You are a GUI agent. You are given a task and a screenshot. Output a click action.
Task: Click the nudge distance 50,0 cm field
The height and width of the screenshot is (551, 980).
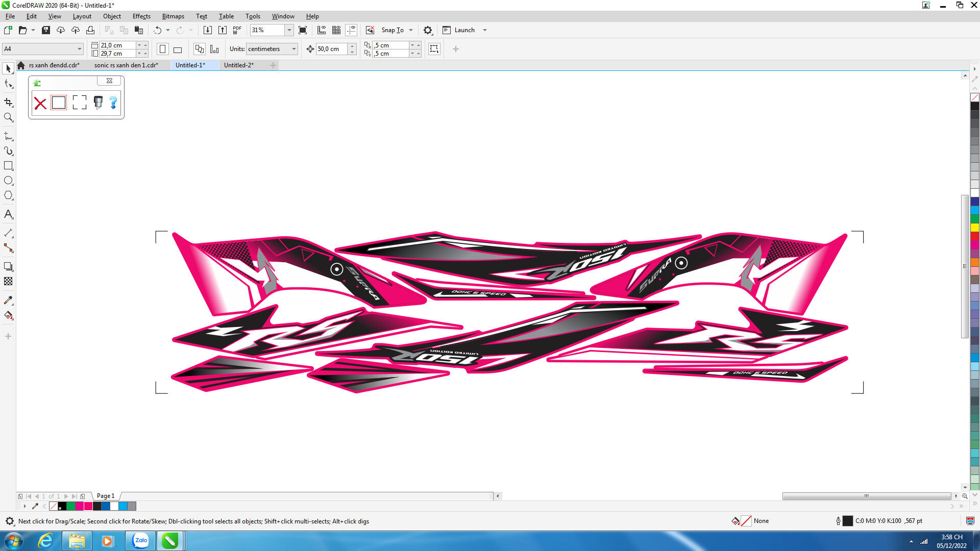coord(332,49)
